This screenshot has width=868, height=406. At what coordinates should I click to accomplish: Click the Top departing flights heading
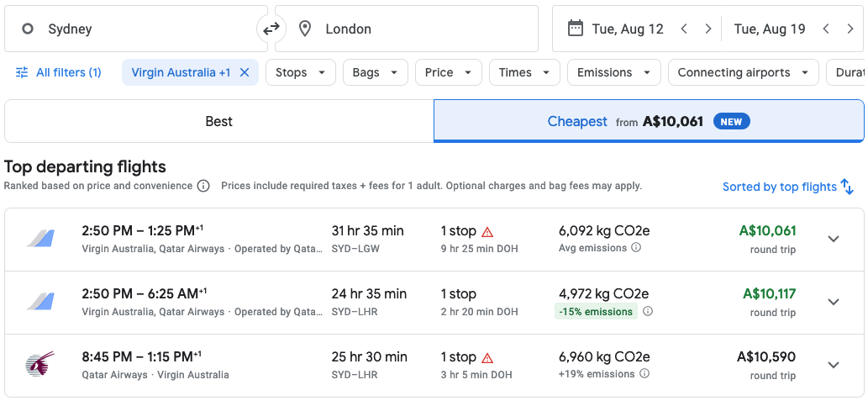[85, 166]
